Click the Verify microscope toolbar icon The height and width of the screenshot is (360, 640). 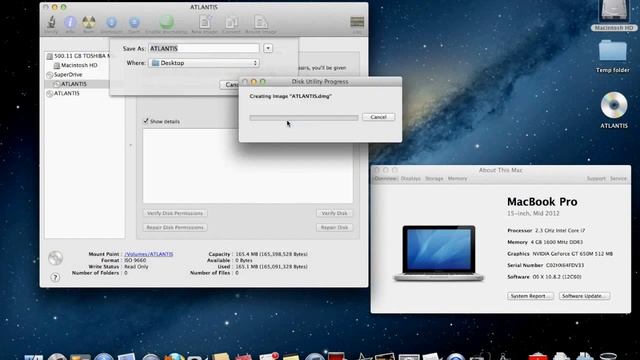click(51, 24)
